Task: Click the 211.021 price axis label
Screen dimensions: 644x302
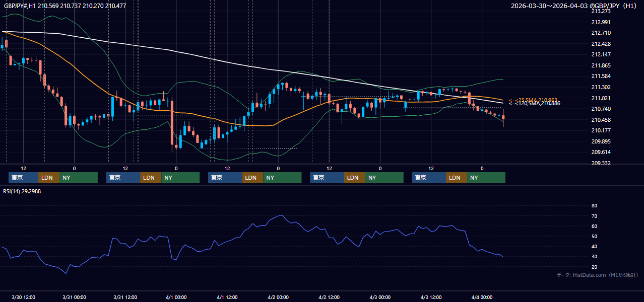Action: 601,98
